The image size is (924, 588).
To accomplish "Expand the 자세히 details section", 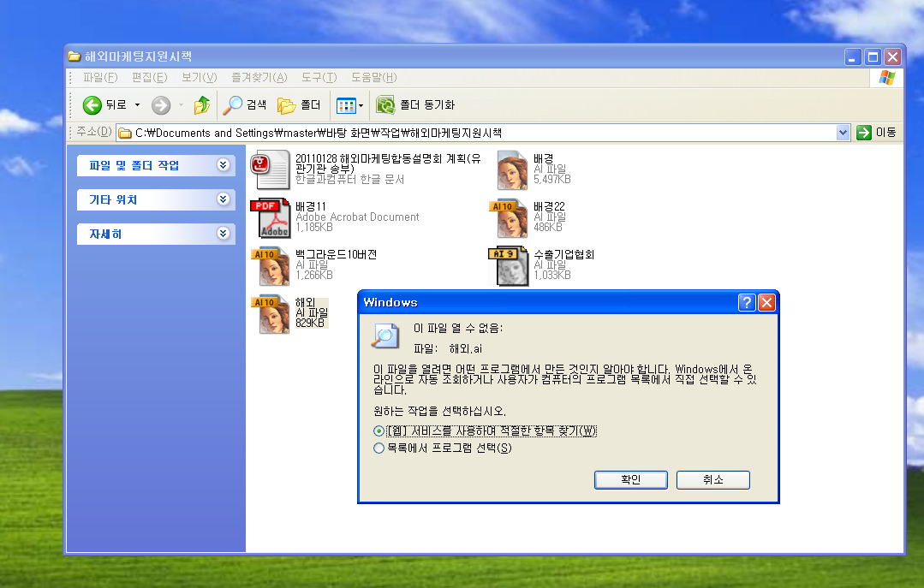I will 224,234.
